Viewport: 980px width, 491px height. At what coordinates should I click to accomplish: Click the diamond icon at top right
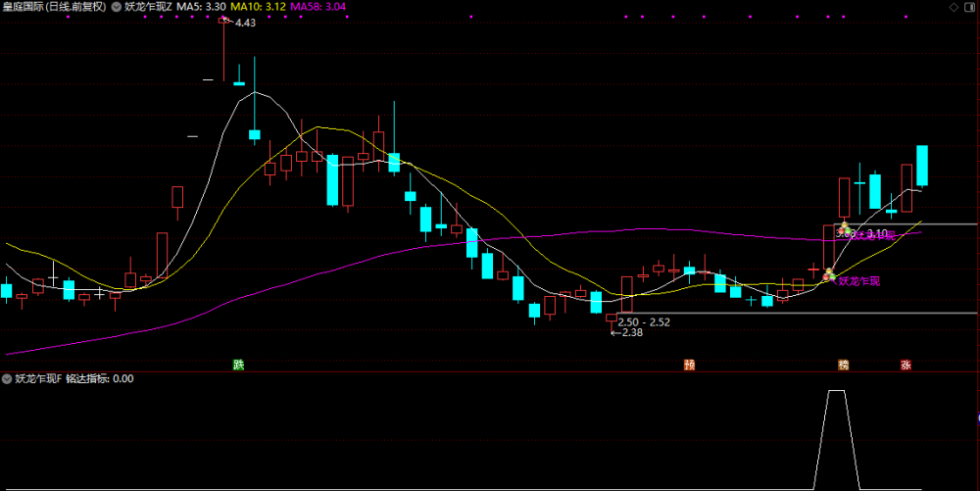[x=954, y=7]
